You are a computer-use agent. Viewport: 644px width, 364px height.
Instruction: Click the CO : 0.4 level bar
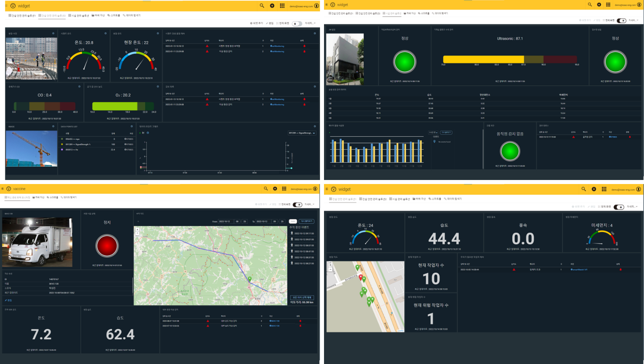pos(45,106)
